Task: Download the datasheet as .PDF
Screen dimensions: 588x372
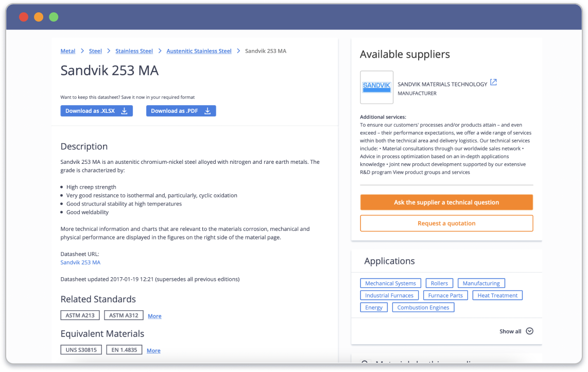Action: [x=181, y=111]
